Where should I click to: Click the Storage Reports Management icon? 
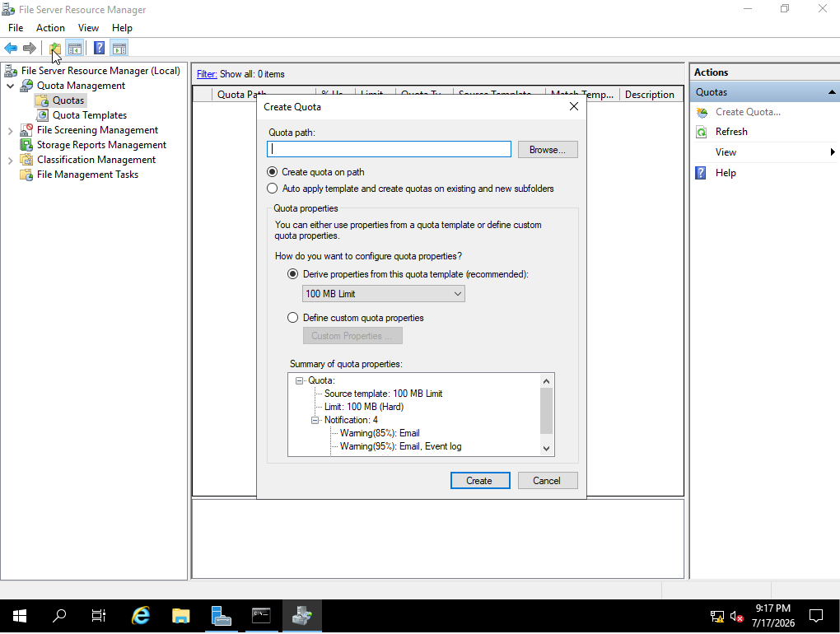[x=26, y=145]
